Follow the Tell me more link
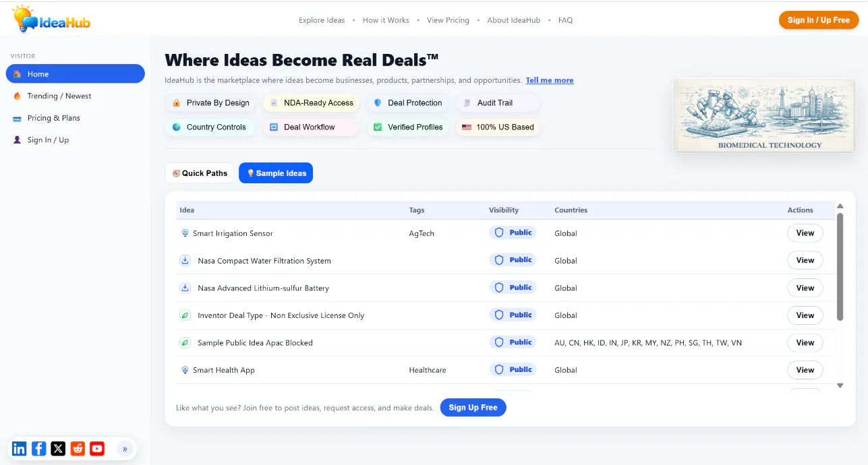Viewport: 868px width, 465px height. click(550, 80)
